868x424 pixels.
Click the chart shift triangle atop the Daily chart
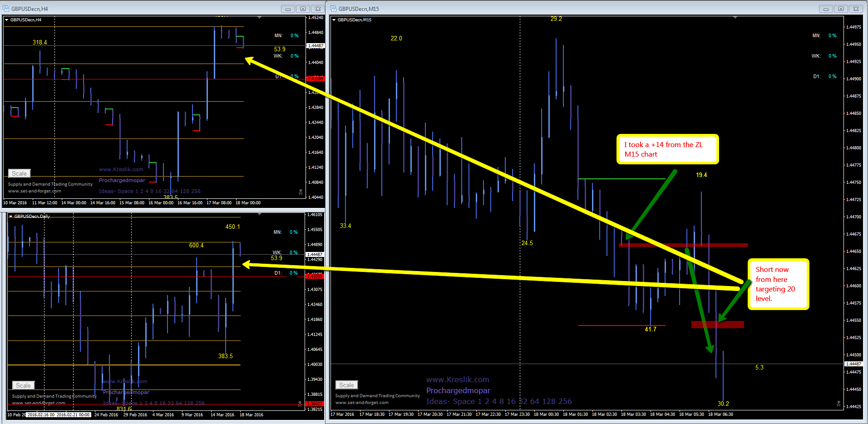click(x=259, y=214)
